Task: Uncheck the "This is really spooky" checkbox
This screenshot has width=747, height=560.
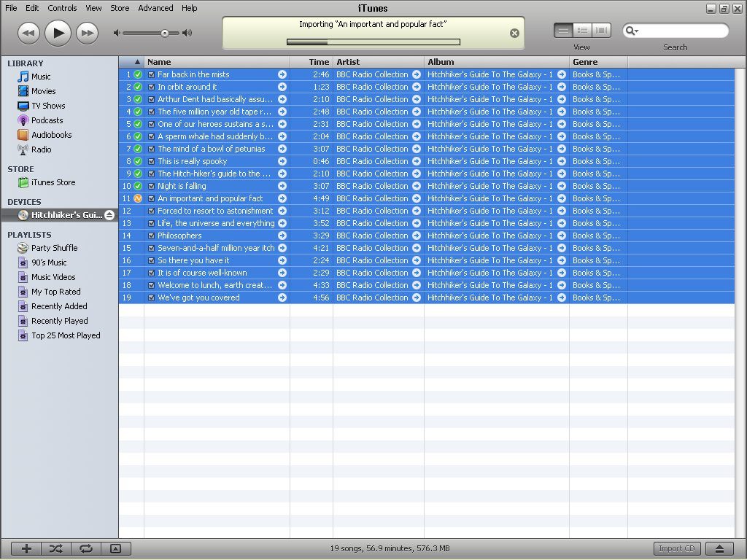Action: [x=151, y=161]
